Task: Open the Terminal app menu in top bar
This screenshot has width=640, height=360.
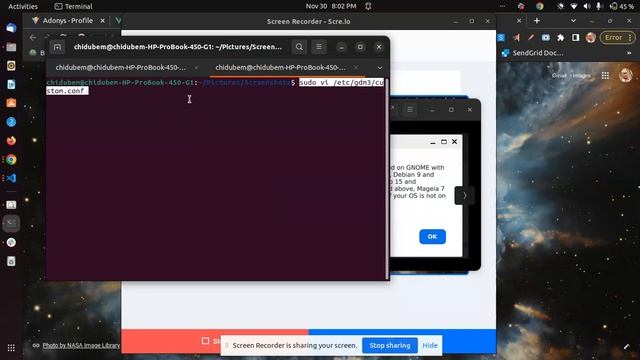Action: pyautogui.click(x=73, y=7)
